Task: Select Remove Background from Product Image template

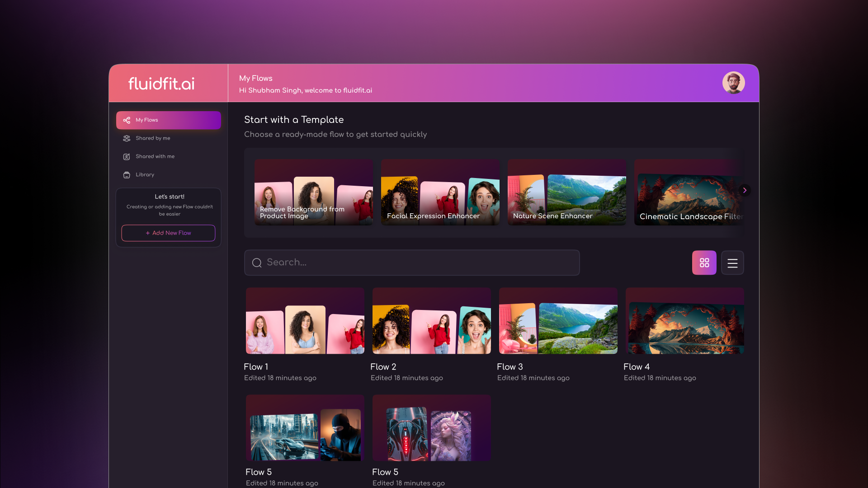Action: (314, 192)
